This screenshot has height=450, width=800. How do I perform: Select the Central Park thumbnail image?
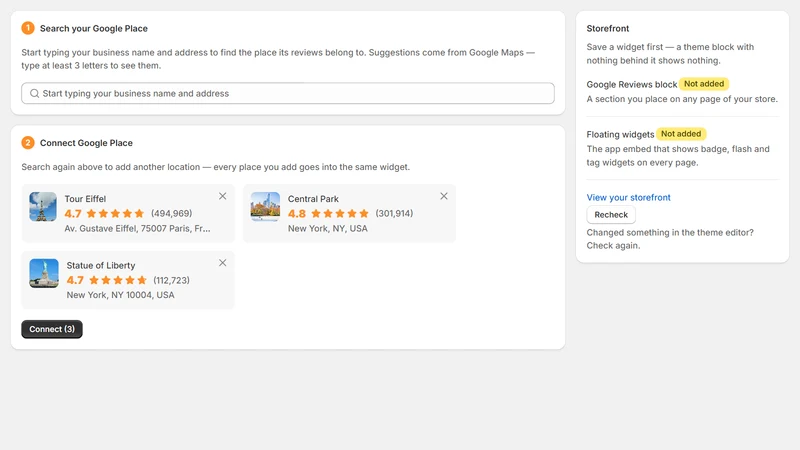265,207
